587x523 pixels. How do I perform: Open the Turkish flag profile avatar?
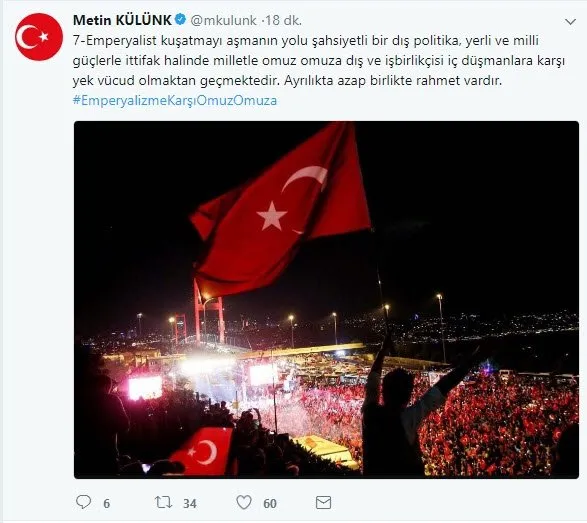(39, 37)
